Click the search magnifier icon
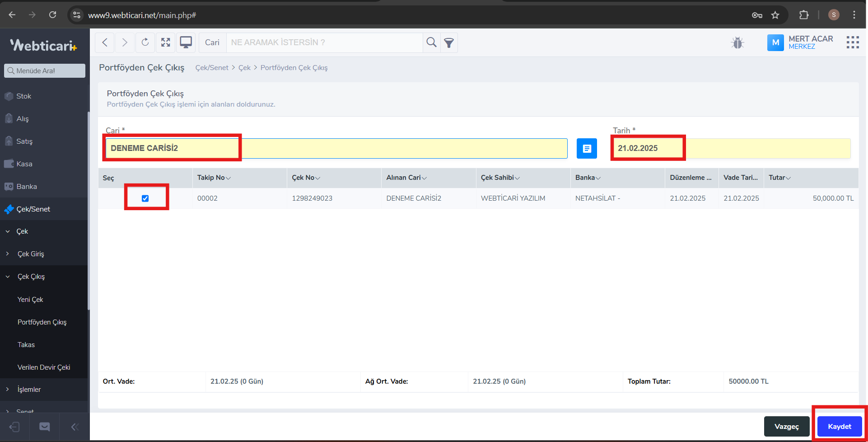 [x=431, y=42]
